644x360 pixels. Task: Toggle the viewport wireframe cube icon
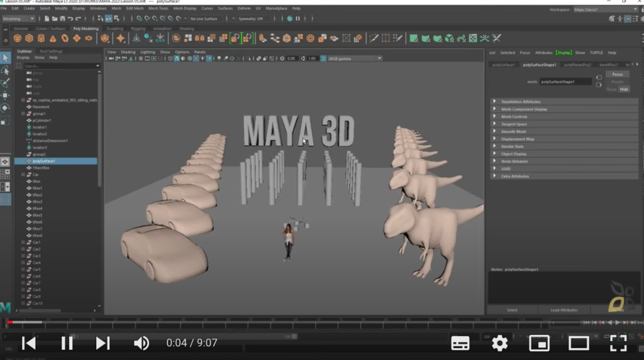tap(170, 58)
